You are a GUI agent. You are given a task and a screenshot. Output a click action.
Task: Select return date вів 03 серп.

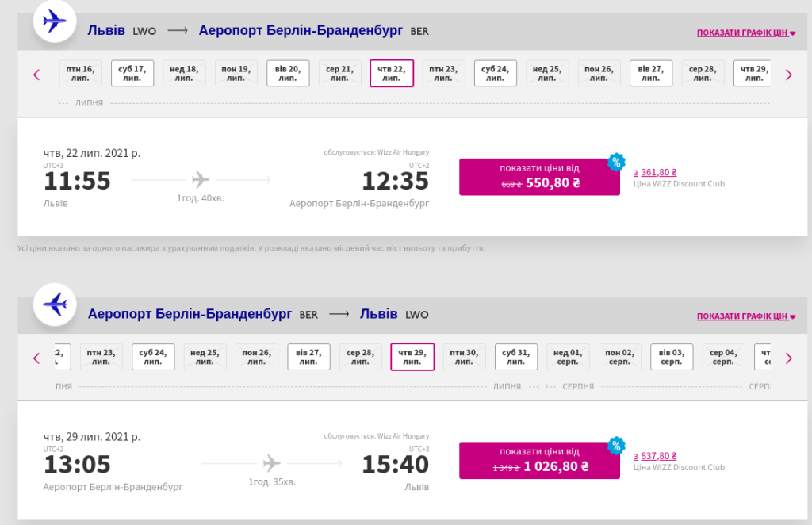pyautogui.click(x=672, y=357)
